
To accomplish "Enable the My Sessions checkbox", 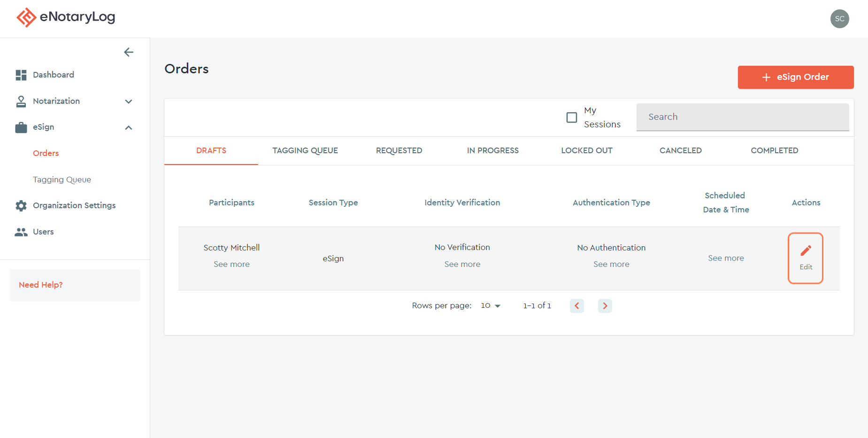I will [x=572, y=117].
